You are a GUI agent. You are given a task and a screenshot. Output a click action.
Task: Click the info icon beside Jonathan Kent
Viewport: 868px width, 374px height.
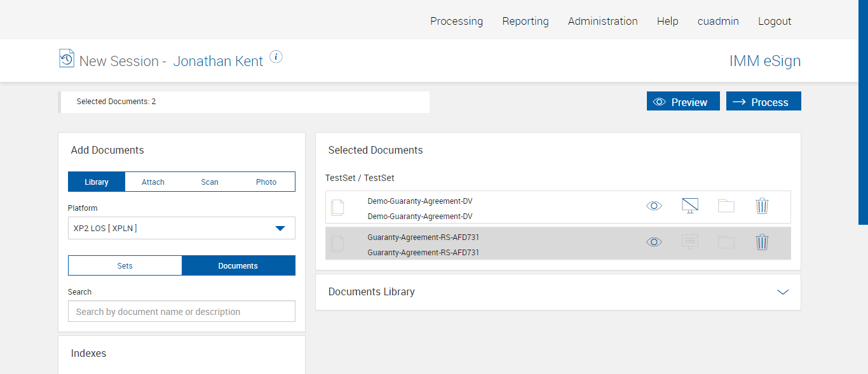click(276, 57)
